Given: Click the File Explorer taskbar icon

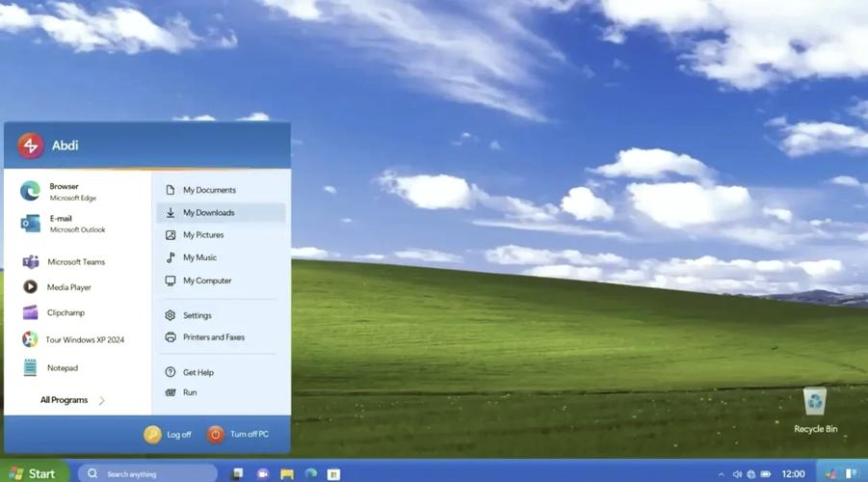Looking at the screenshot, I should pyautogui.click(x=287, y=473).
